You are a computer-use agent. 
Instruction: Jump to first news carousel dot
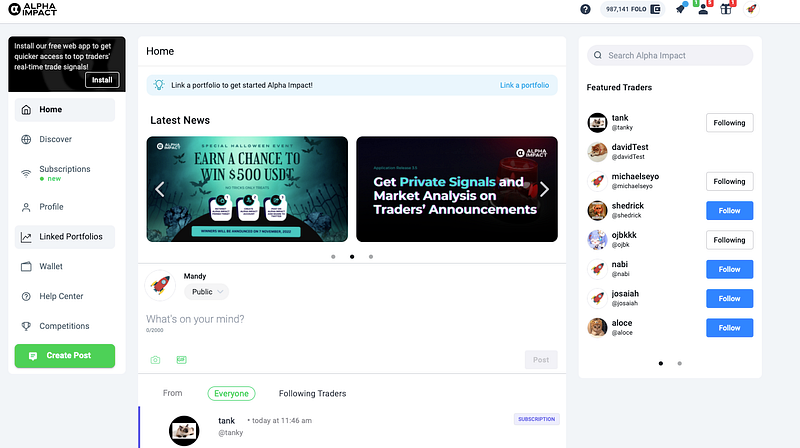(x=333, y=257)
